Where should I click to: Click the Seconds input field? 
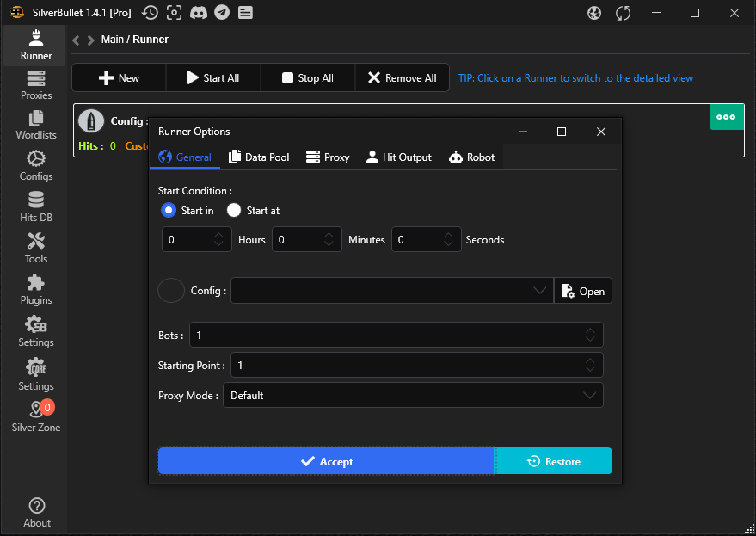coord(427,239)
